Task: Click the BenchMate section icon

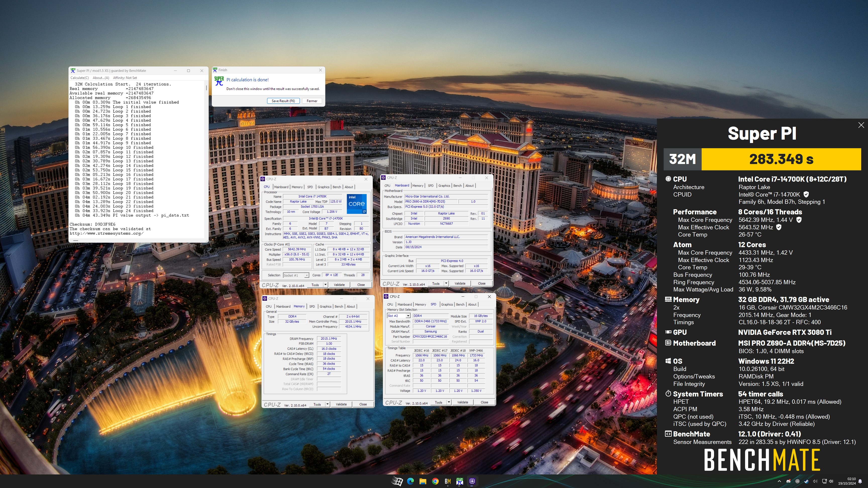Action: (x=668, y=434)
